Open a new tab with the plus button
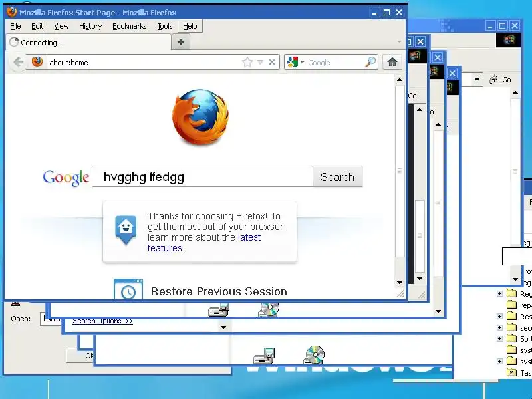Viewport: 532px width, 399px height. pos(181,42)
